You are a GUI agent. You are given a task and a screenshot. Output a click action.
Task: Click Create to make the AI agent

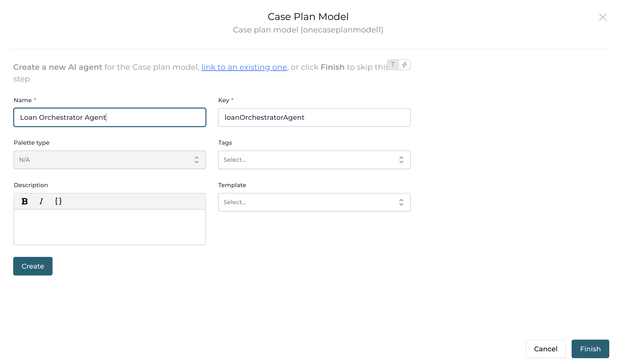point(33,266)
